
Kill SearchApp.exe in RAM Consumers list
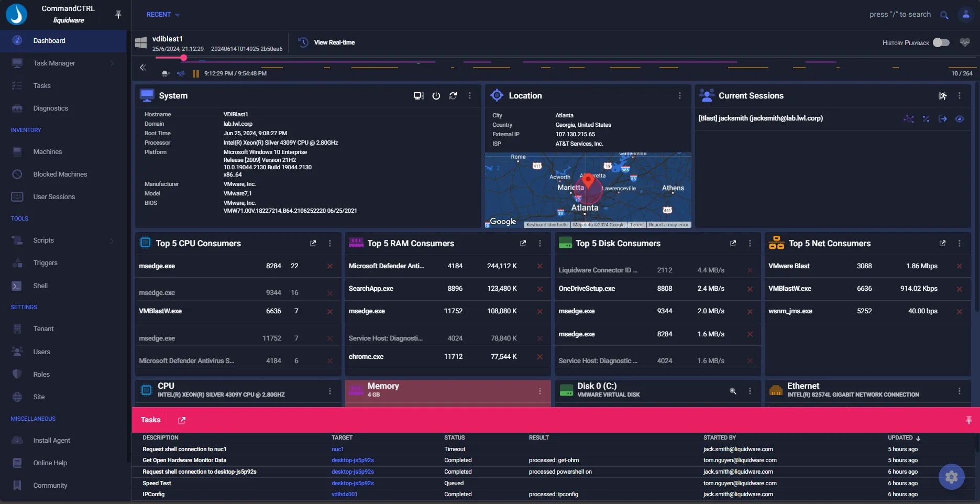click(539, 289)
